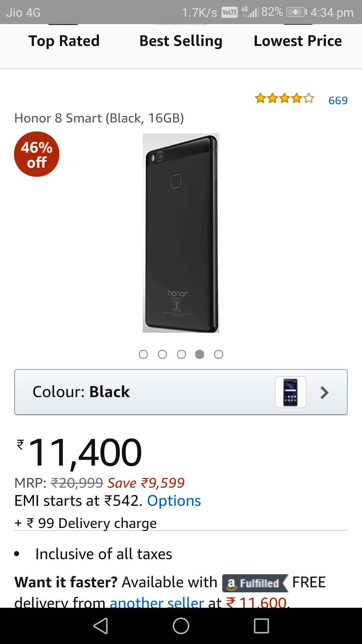Switch to the Best Selling tab
362x644 pixels.
(x=181, y=41)
